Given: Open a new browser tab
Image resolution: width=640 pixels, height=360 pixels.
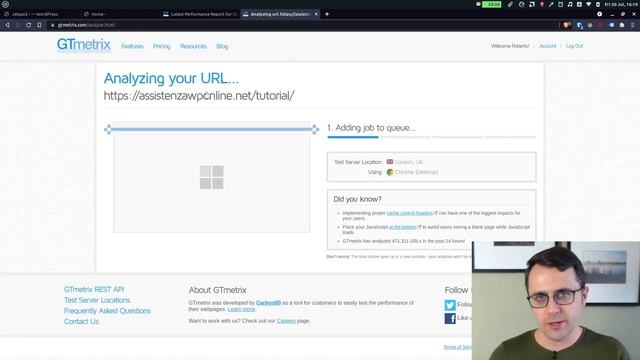Looking at the screenshot, I should (x=327, y=14).
